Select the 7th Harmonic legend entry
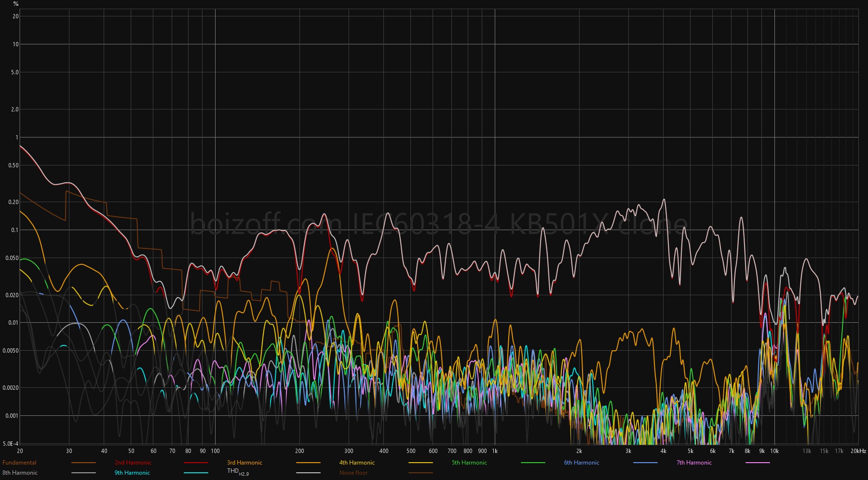 694,463
